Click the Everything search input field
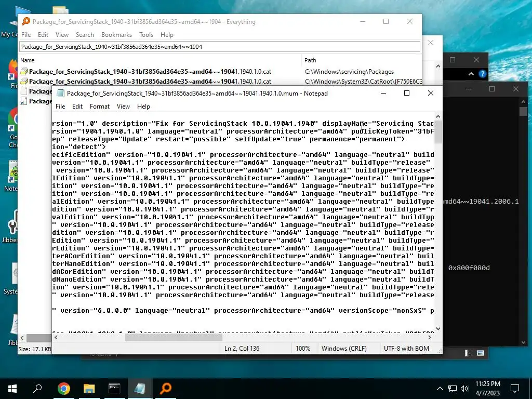Screen dimensions: 532x399 pos(220,47)
